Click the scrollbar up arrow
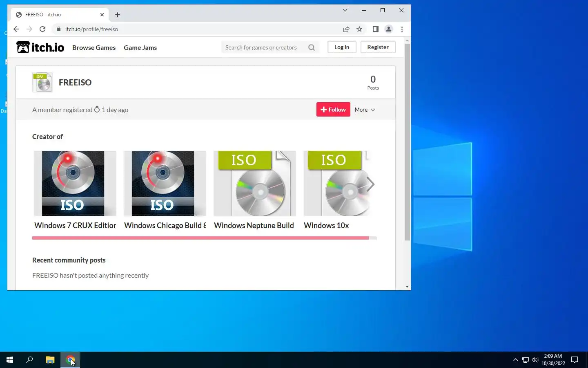This screenshot has height=368, width=588. pos(407,41)
